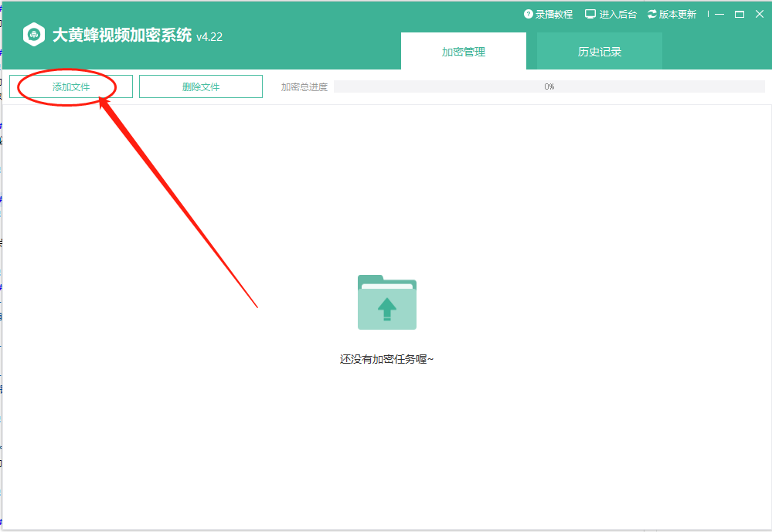Click the 大黄蜂视频加密系统 title text

point(122,35)
